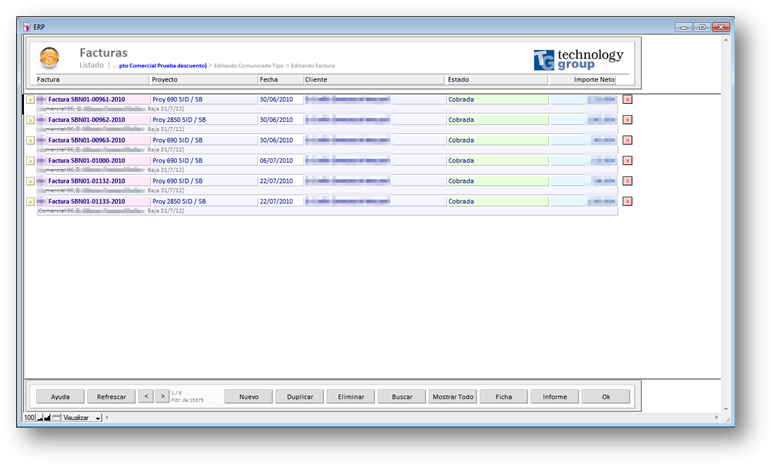Click the orange Facturas module icon

(49, 57)
